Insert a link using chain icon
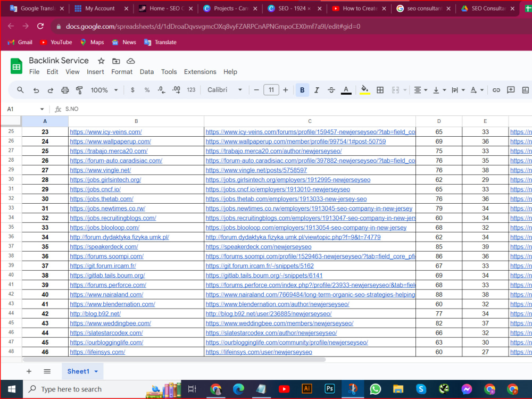 [x=496, y=90]
